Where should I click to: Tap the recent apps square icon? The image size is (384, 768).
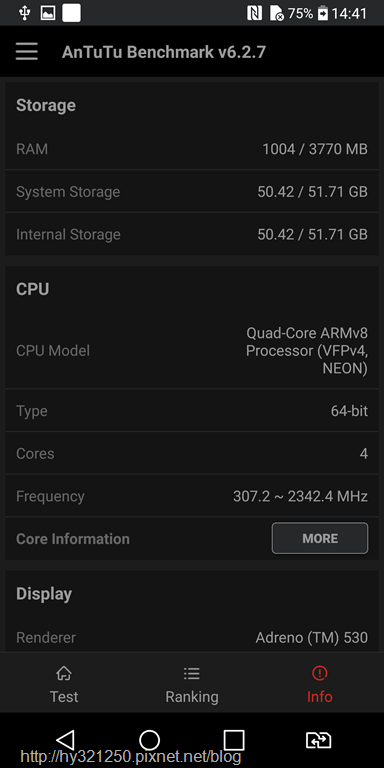tap(234, 740)
